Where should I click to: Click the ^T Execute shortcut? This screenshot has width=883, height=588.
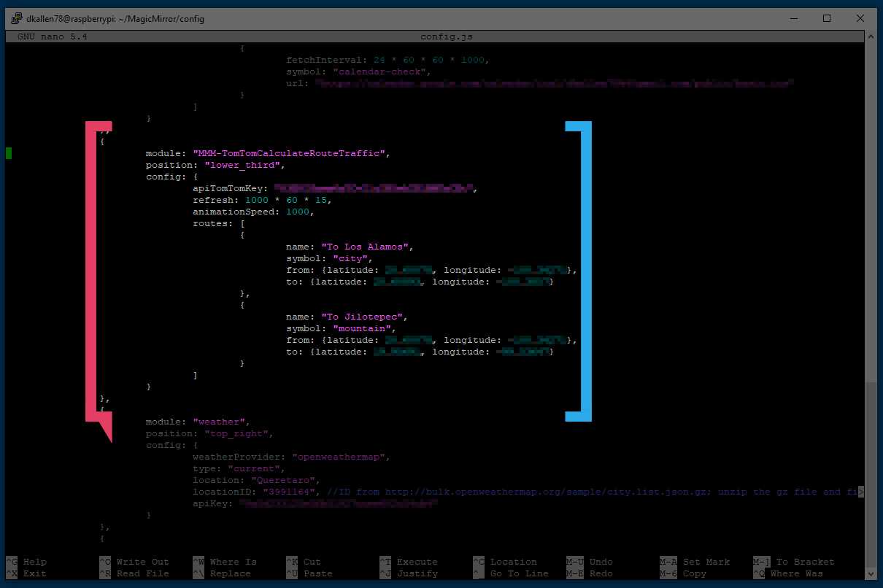pyautogui.click(x=409, y=562)
